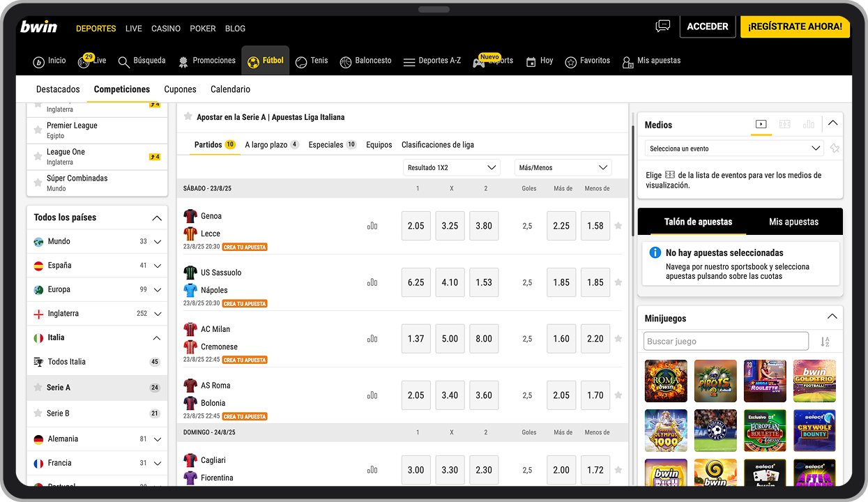
Task: Favorite Súper Combinadas in sidebar
Action: coord(38,183)
